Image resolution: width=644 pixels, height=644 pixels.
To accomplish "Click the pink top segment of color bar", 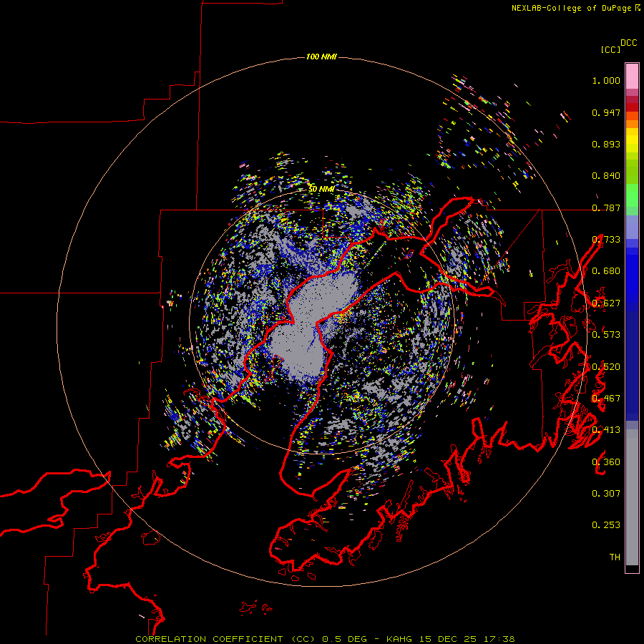I will pos(632,76).
